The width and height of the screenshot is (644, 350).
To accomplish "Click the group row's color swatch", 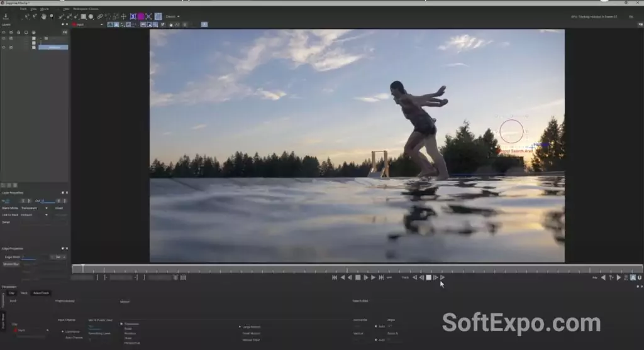I will pos(34,38).
